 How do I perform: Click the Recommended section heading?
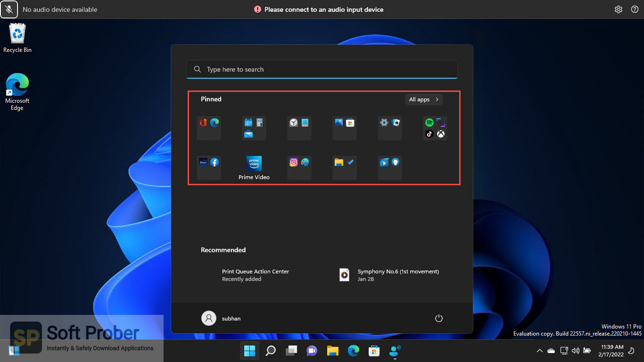pyautogui.click(x=223, y=250)
